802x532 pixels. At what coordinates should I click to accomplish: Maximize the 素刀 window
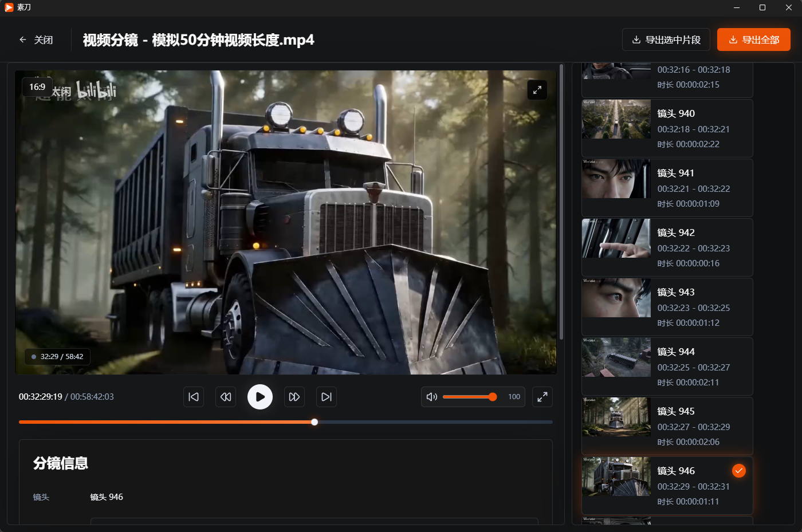pyautogui.click(x=762, y=7)
